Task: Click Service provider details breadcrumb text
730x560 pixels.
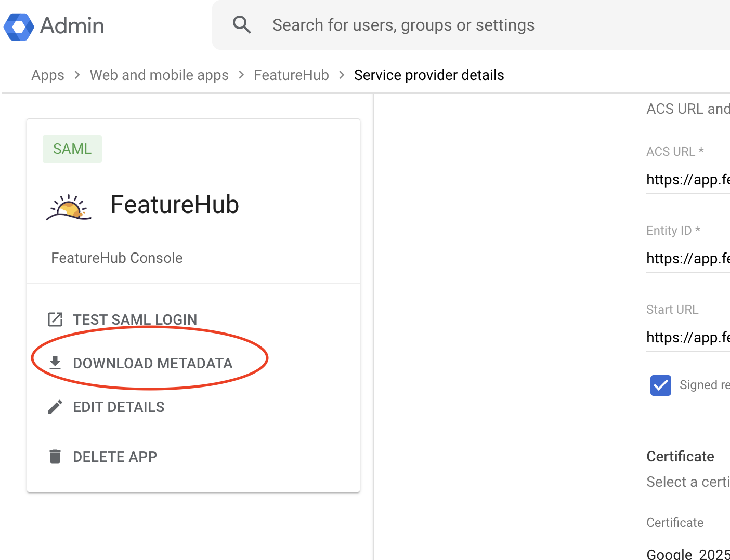Action: (x=429, y=75)
